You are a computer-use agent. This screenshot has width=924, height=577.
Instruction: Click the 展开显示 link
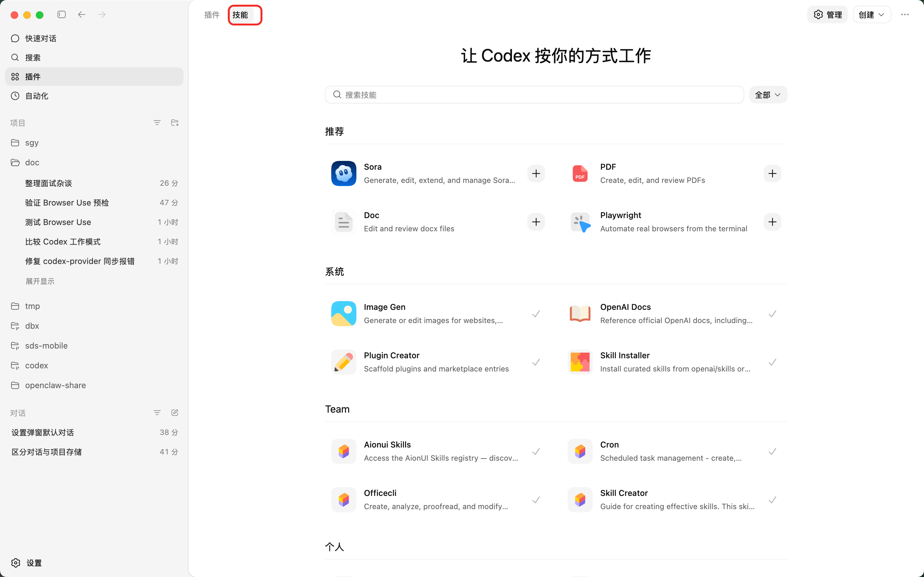click(x=40, y=281)
